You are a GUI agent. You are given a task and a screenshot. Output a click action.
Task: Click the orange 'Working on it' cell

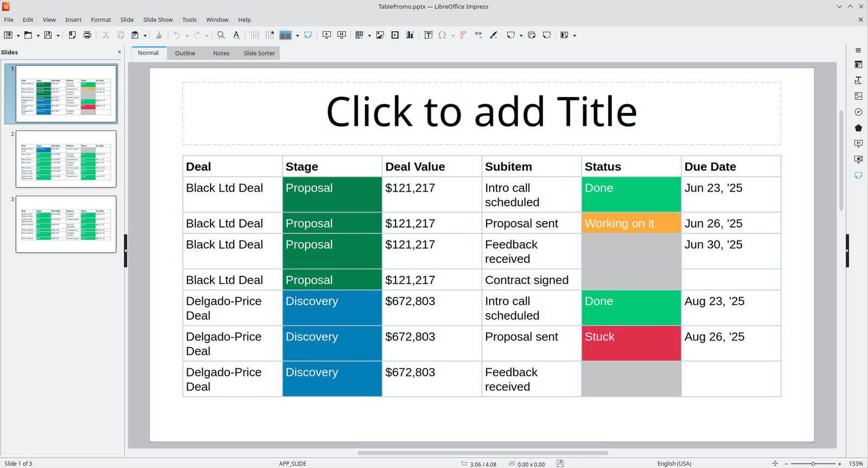click(631, 223)
